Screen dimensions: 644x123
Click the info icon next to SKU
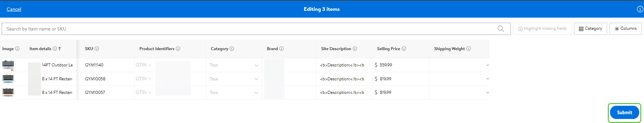(97, 48)
